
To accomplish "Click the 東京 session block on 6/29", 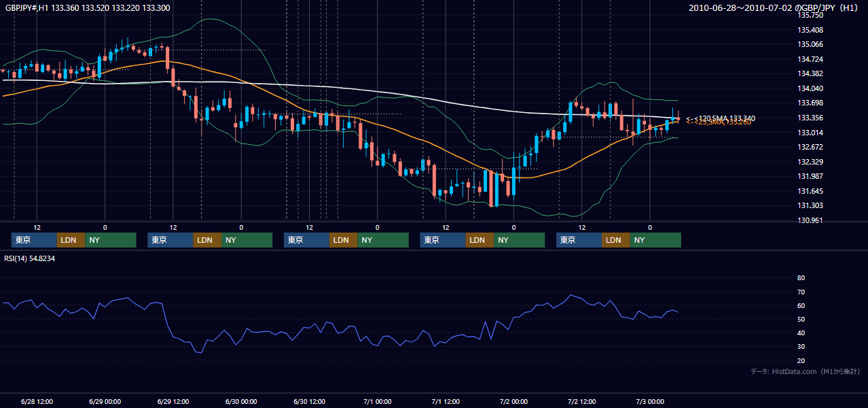I will pos(170,240).
